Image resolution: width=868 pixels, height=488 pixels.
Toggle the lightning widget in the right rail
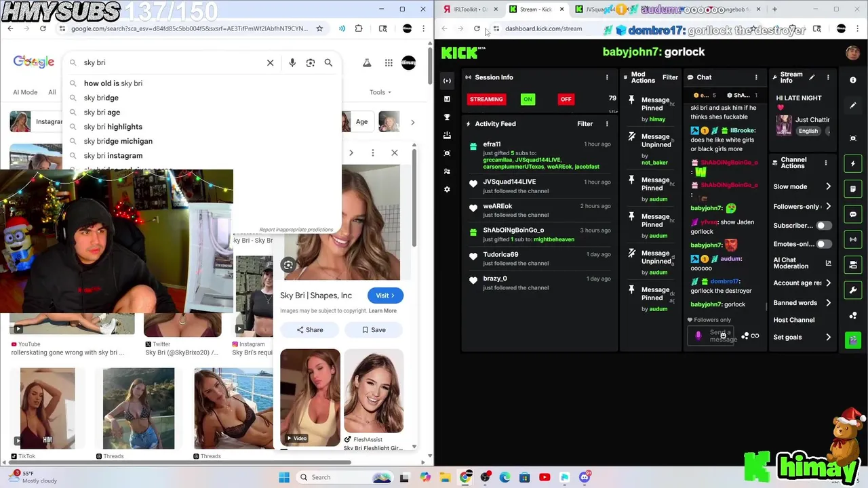[853, 163]
